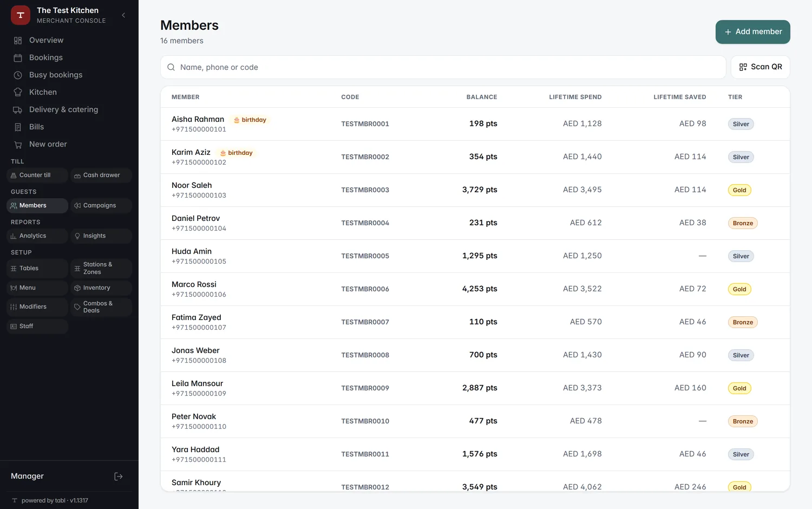812x509 pixels.
Task: Open Leila Mansour's member row
Action: pyautogui.click(x=475, y=388)
